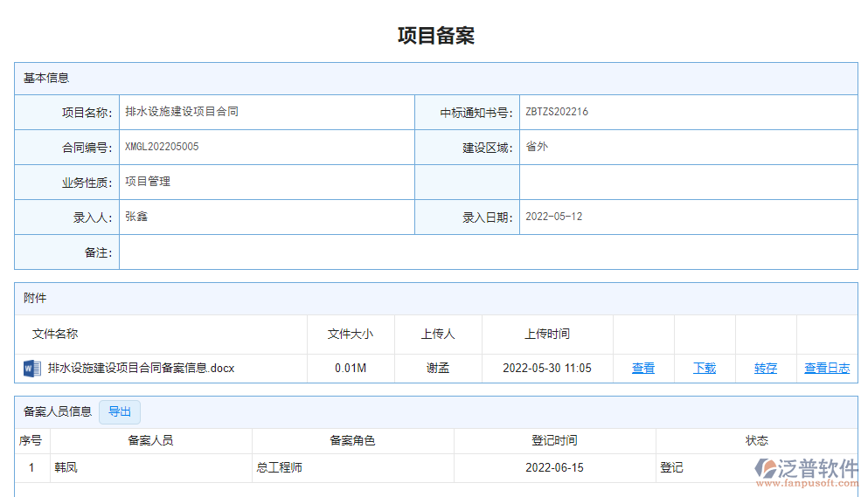Click the Word document icon in attachments
Image resolution: width=868 pixels, height=497 pixels.
pyautogui.click(x=31, y=368)
